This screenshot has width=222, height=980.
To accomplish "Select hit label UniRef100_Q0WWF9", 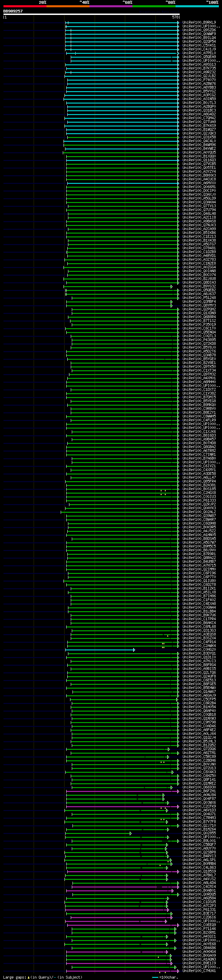I will pyautogui.click(x=199, y=34).
